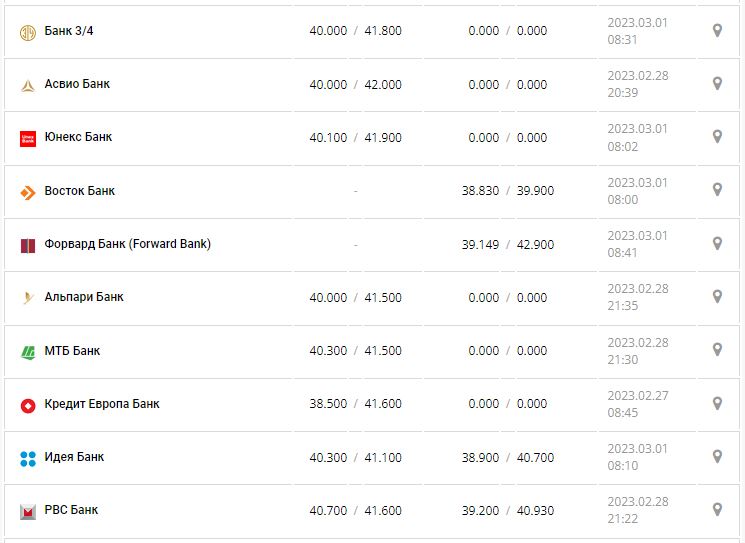Image resolution: width=745 pixels, height=543 pixels.
Task: Click the green МТБ Банк logo
Action: (x=28, y=352)
